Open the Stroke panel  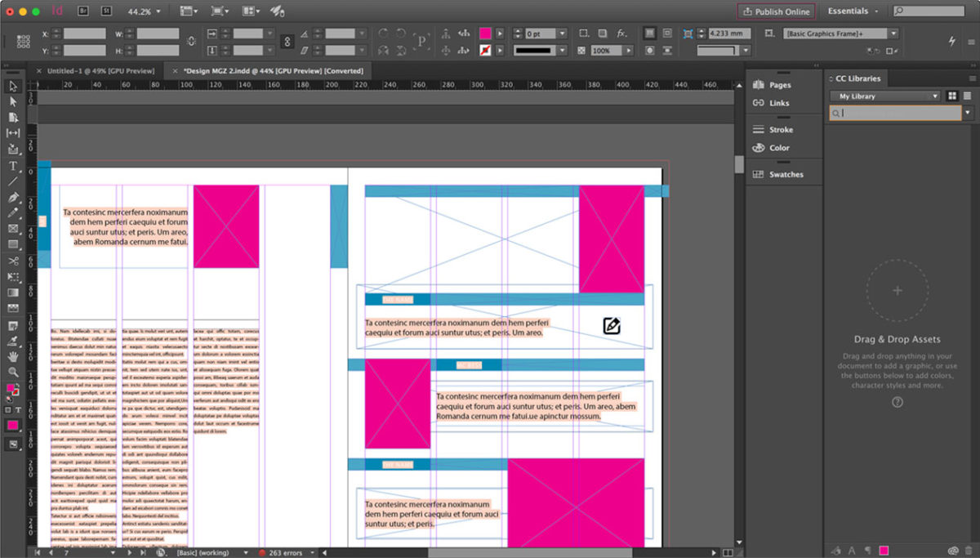(782, 129)
